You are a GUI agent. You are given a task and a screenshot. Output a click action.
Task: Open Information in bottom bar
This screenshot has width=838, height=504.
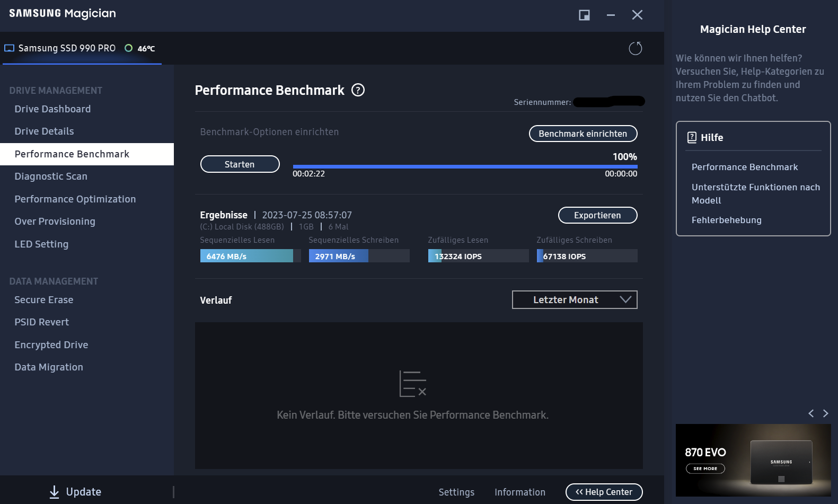point(520,492)
